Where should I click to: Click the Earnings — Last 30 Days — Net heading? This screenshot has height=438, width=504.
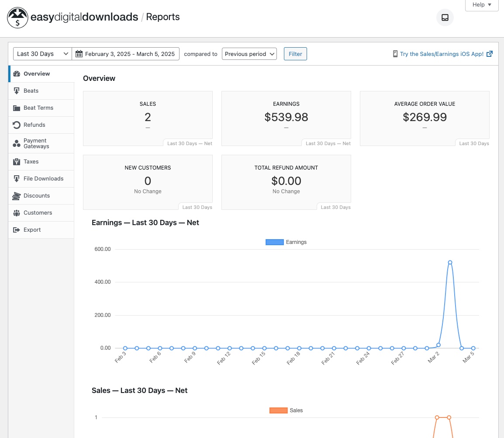[x=145, y=222]
